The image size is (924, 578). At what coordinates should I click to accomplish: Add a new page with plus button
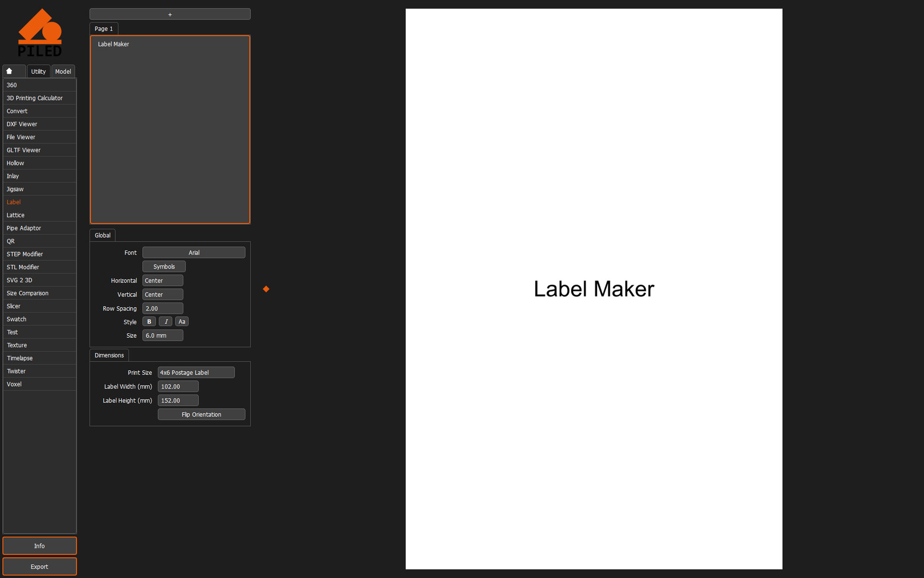pyautogui.click(x=170, y=14)
